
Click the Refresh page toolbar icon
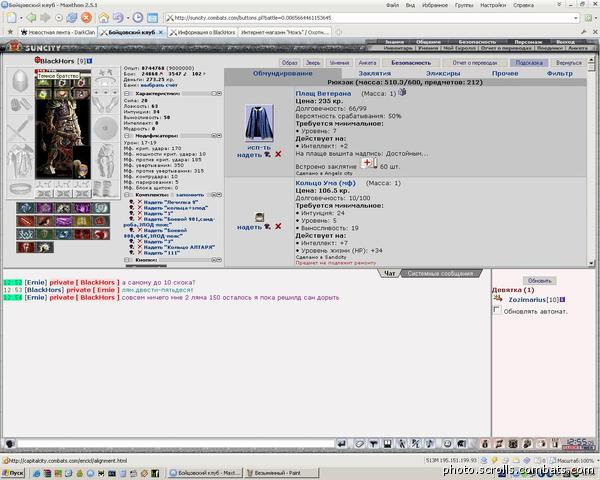tap(72, 18)
